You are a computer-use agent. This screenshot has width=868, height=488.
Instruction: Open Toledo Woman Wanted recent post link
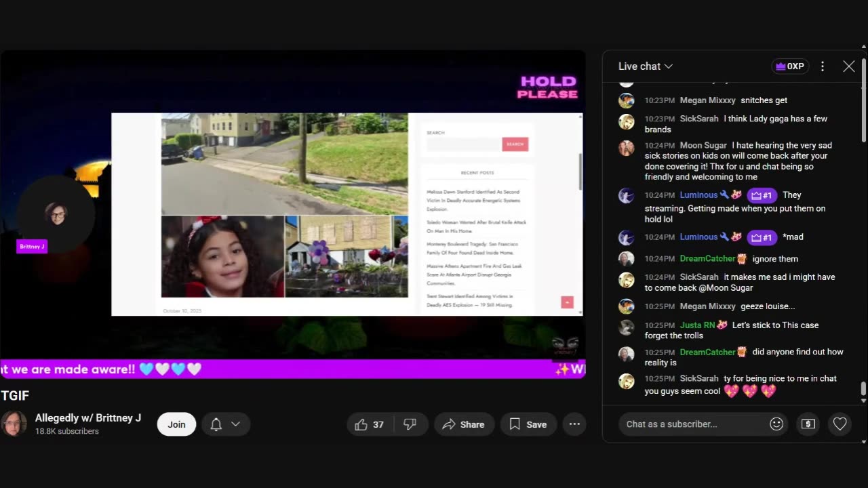click(x=476, y=226)
